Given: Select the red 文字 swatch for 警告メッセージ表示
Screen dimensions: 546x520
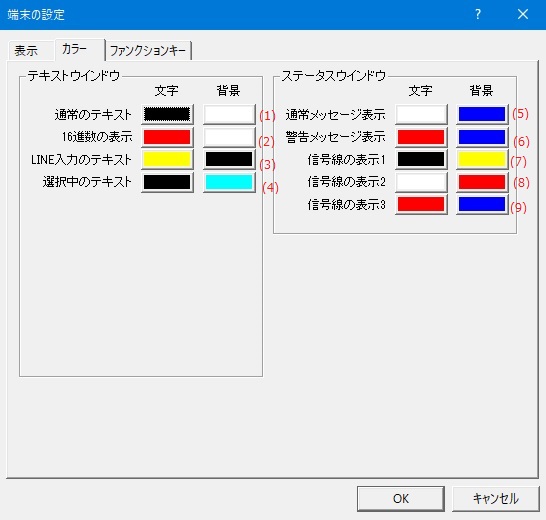Looking at the screenshot, I should (421, 137).
